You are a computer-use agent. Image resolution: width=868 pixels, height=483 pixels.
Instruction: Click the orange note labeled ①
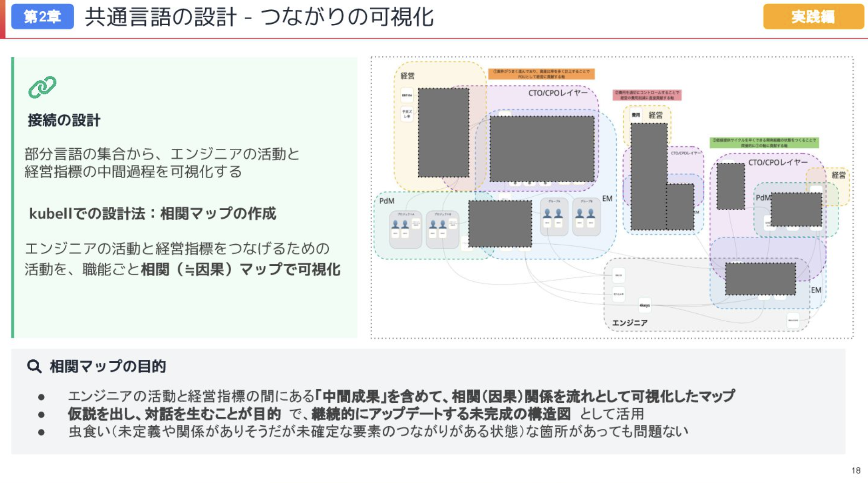point(541,74)
